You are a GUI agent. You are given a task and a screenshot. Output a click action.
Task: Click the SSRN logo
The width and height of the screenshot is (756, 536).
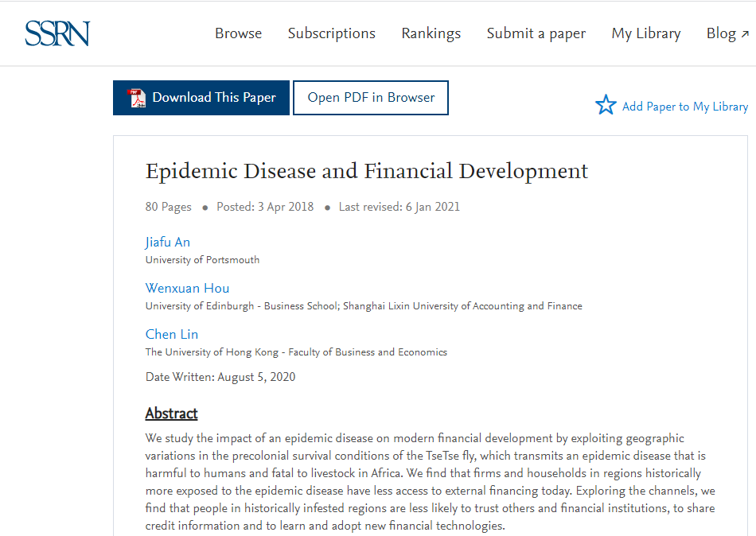coord(57,33)
